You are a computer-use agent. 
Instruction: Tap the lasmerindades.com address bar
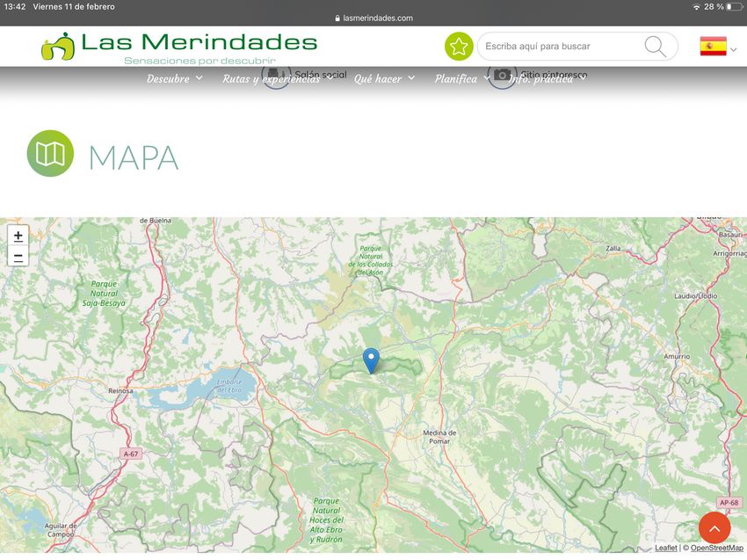pyautogui.click(x=373, y=18)
